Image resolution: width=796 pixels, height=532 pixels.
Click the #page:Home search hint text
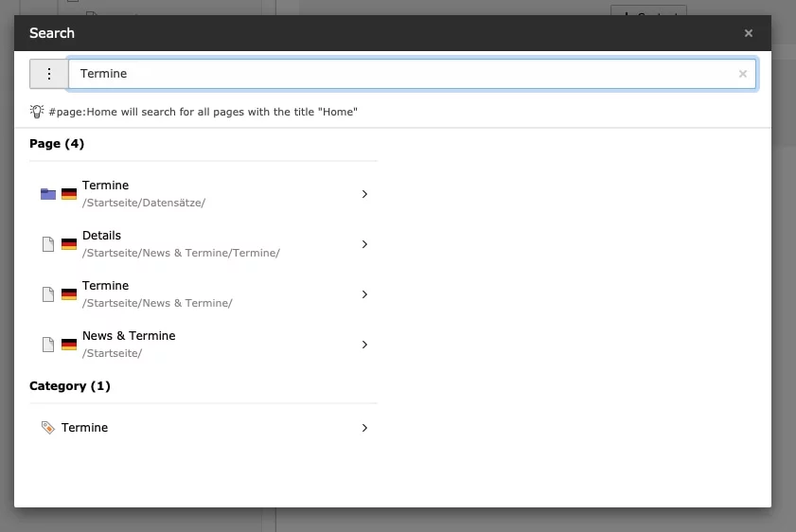(203, 112)
